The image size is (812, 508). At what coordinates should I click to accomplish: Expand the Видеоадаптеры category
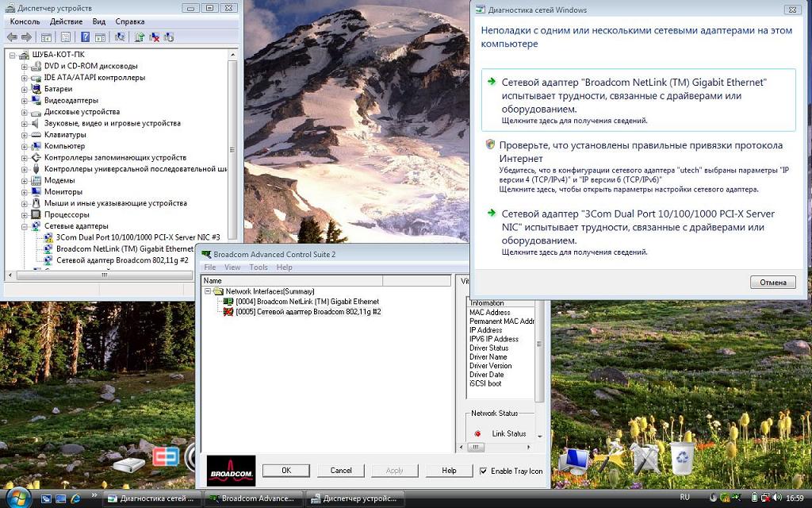[x=25, y=101]
